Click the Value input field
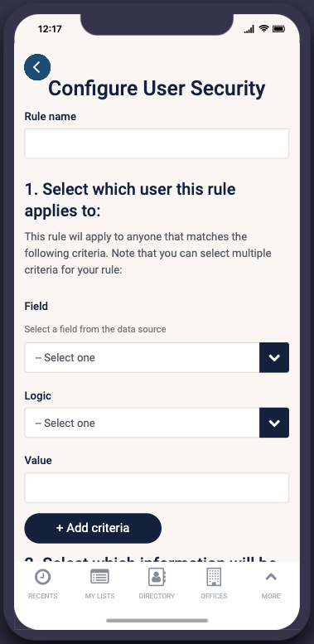This screenshot has width=314, height=644. (157, 488)
